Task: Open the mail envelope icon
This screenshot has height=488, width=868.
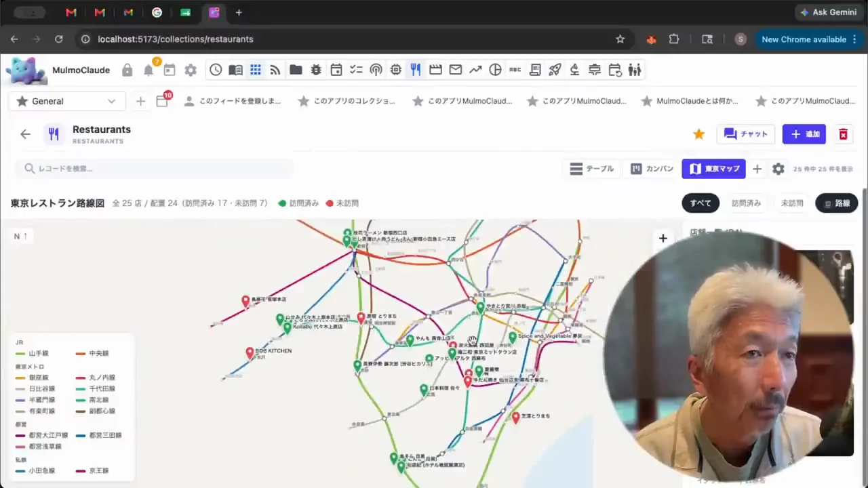Action: (456, 70)
